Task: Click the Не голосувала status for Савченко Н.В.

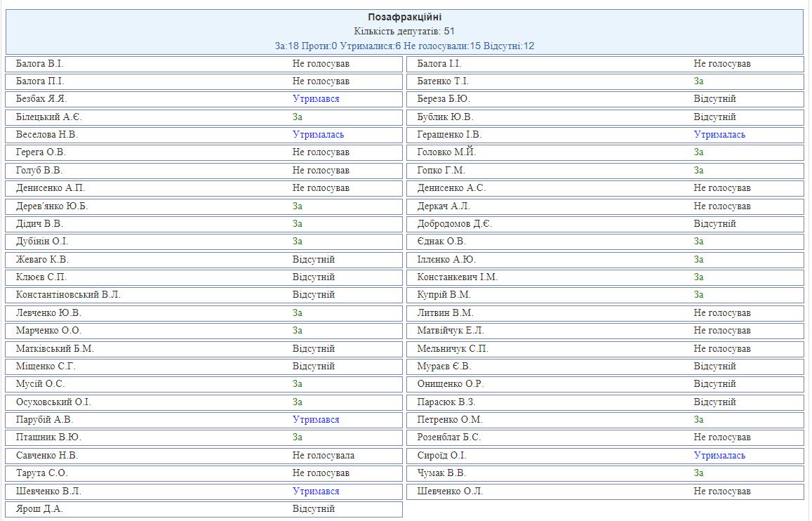Action: (324, 456)
